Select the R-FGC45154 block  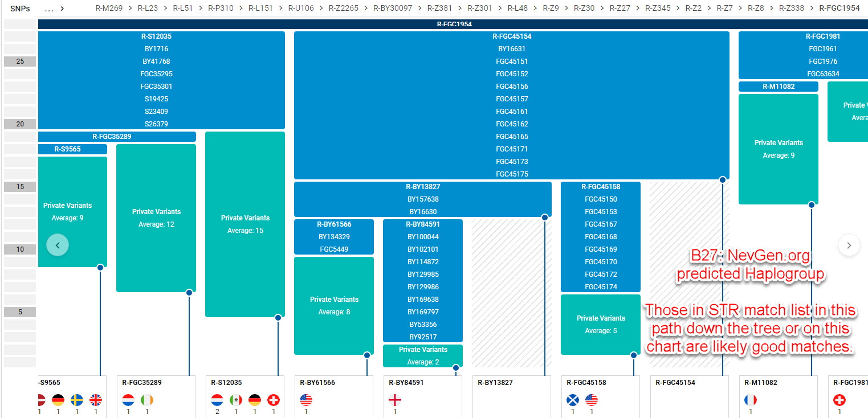click(x=511, y=36)
